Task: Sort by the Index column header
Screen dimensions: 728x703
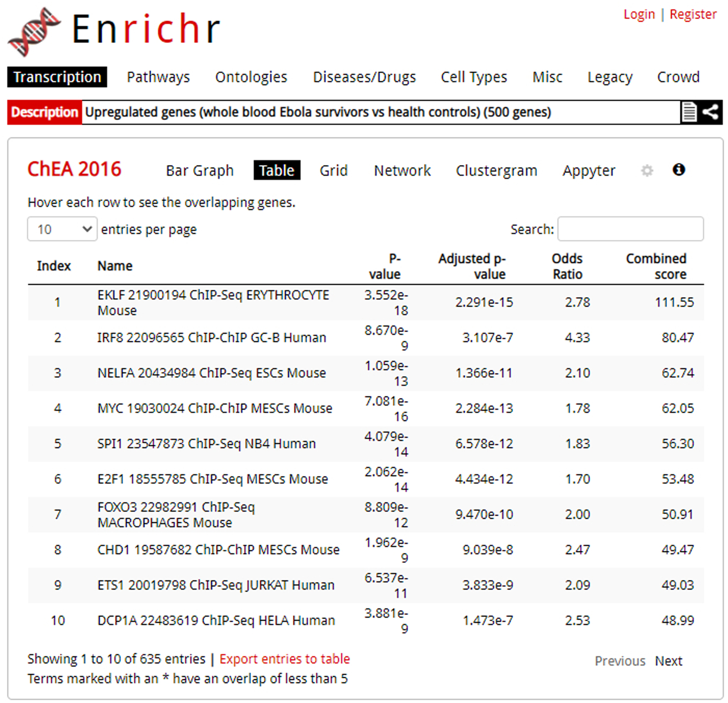Action: coord(54,266)
